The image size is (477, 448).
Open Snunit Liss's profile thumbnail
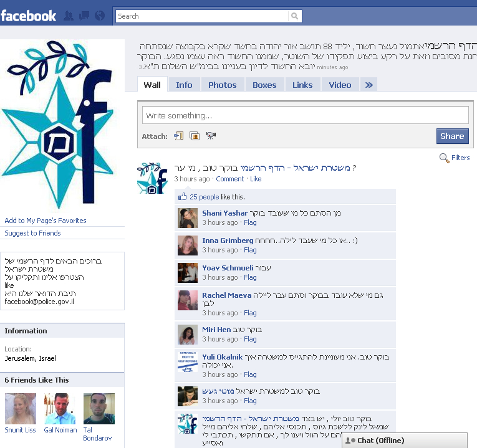(x=21, y=409)
